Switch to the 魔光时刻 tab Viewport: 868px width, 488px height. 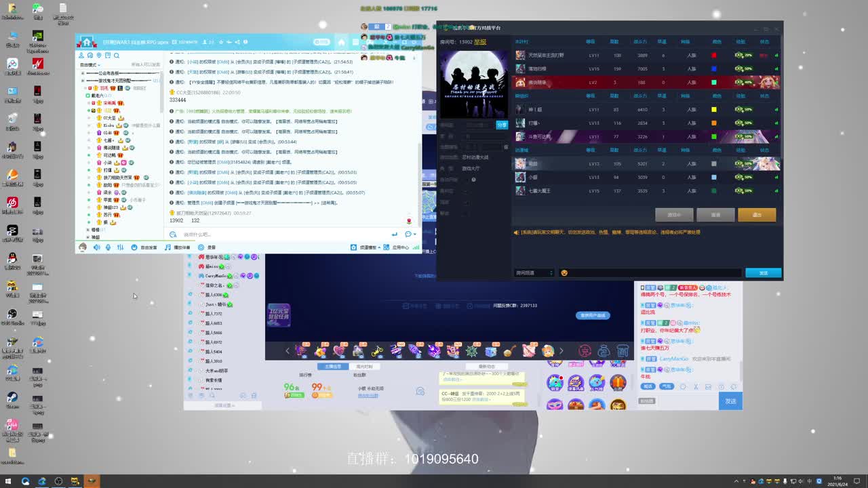click(x=364, y=366)
